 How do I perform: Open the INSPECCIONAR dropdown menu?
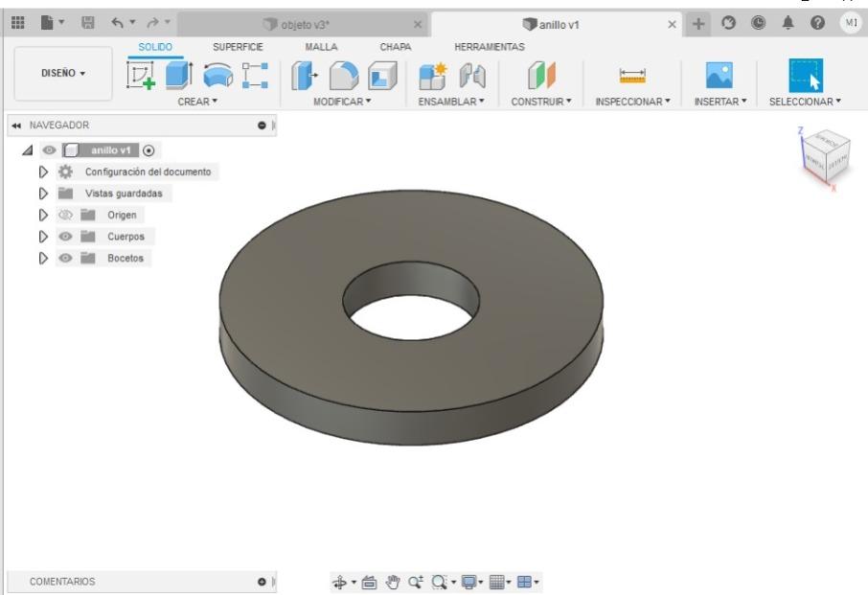click(x=632, y=102)
